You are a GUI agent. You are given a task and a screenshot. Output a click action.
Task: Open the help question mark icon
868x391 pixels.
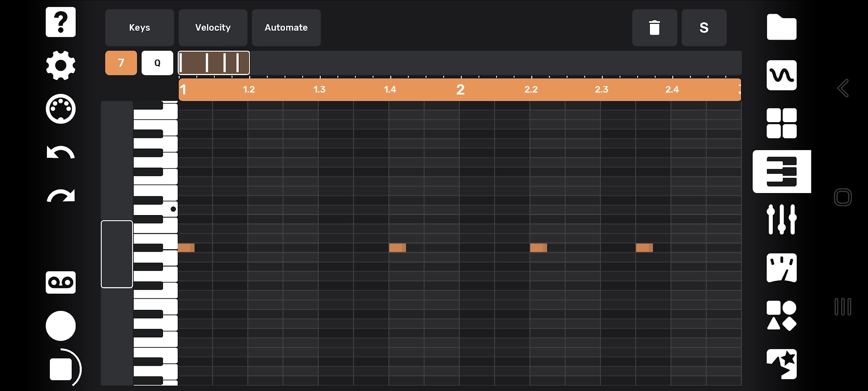pyautogui.click(x=61, y=22)
